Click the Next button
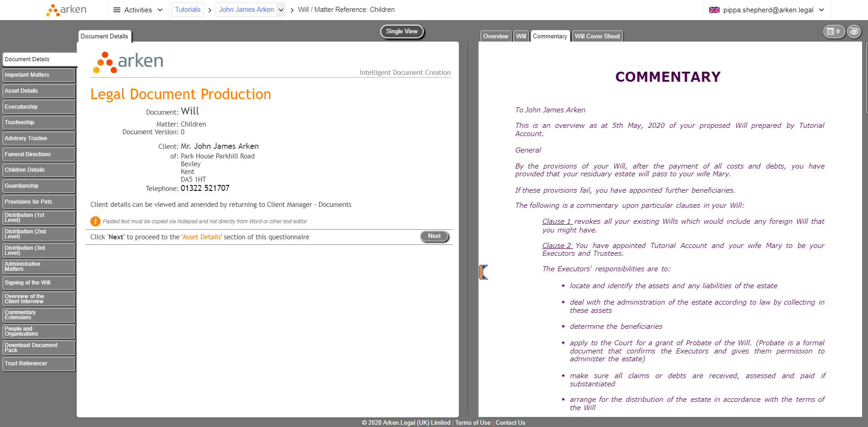 434,236
